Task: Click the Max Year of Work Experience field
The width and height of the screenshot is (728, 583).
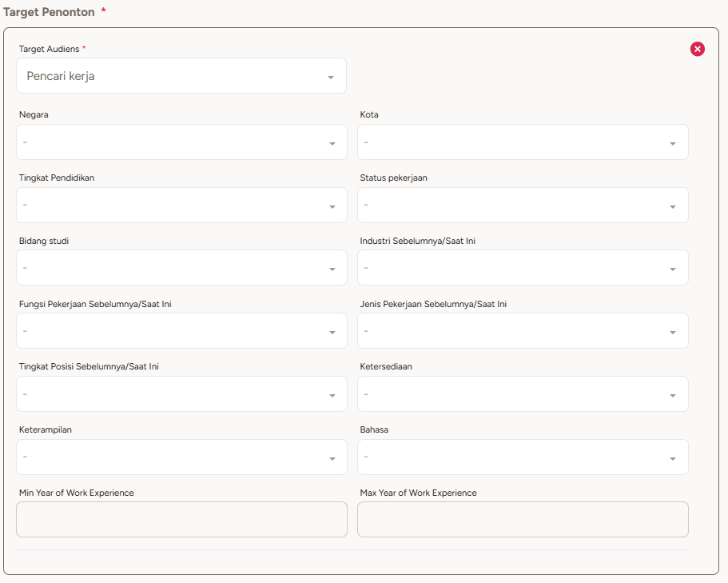Action: click(x=523, y=520)
